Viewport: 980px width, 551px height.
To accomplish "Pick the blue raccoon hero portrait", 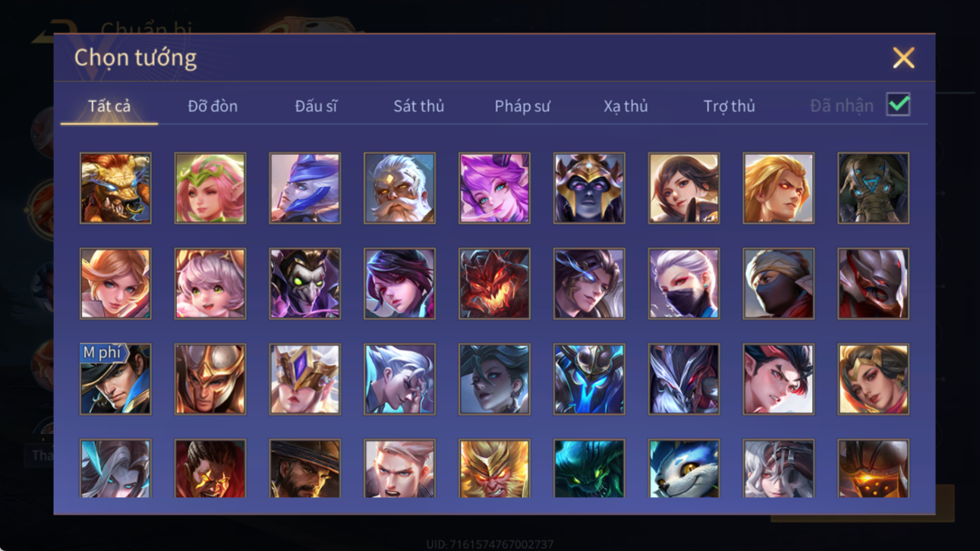I will click(684, 469).
